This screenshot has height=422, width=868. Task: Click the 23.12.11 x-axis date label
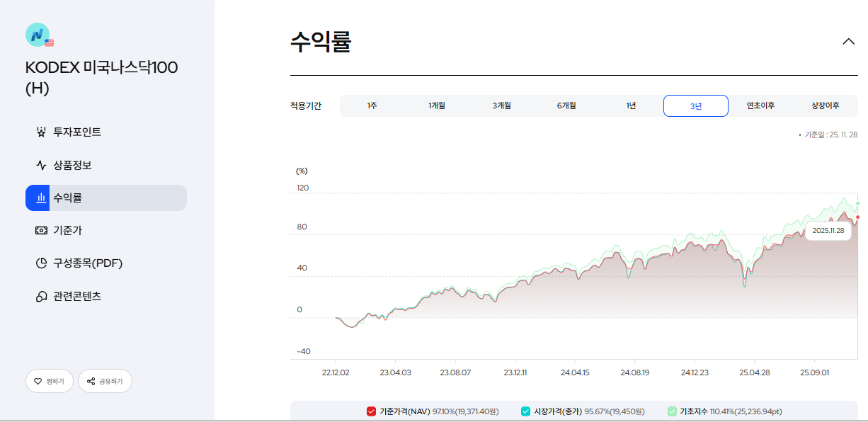(x=515, y=371)
